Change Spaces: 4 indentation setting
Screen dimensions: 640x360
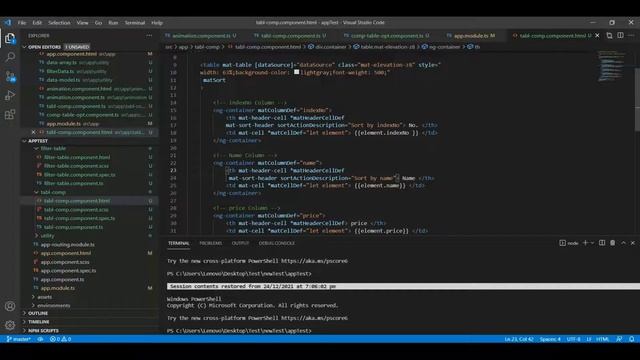pyautogui.click(x=550, y=339)
